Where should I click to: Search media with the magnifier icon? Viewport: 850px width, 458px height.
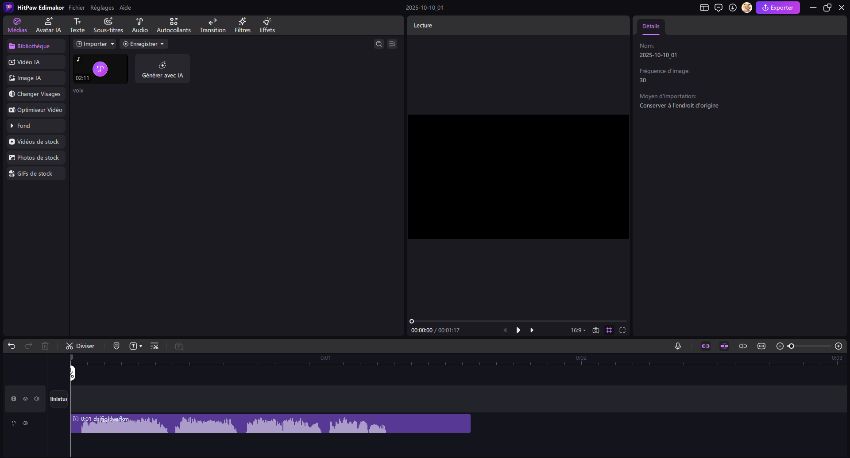click(x=379, y=44)
